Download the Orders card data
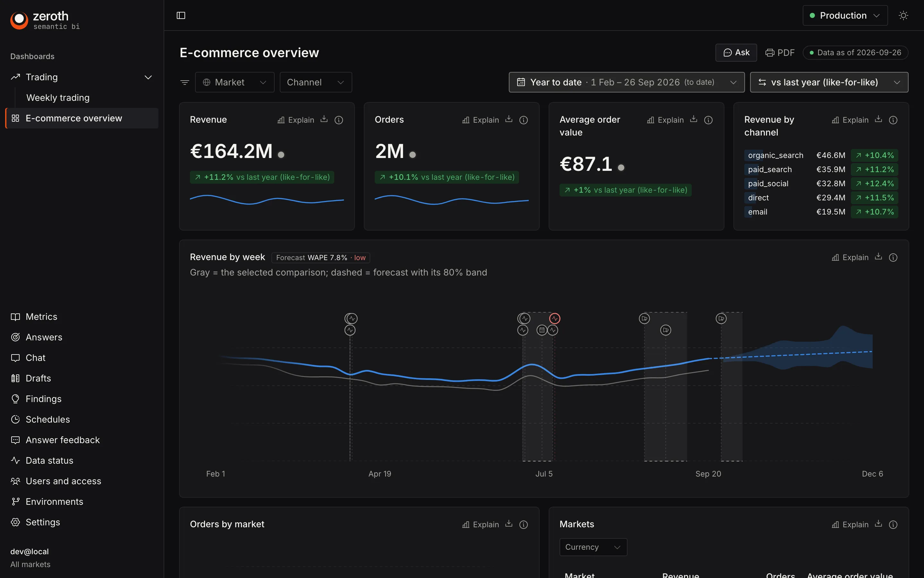This screenshot has width=924, height=578. coord(509,119)
